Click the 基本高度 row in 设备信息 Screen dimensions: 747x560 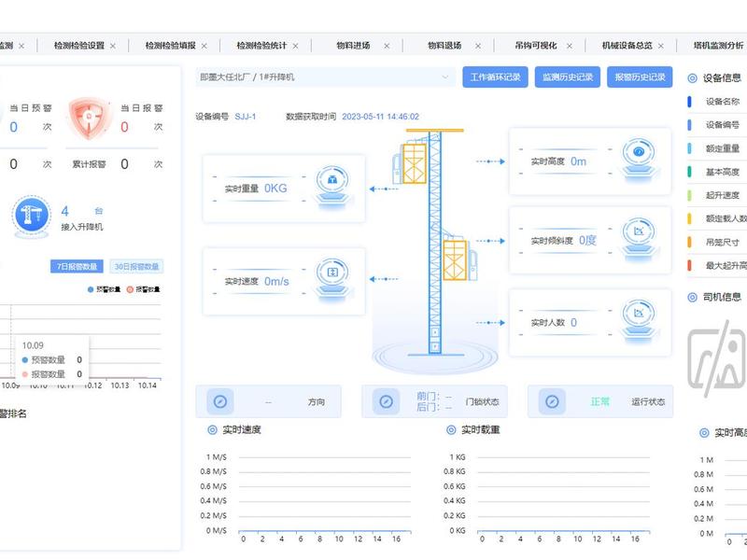pyautogui.click(x=716, y=172)
